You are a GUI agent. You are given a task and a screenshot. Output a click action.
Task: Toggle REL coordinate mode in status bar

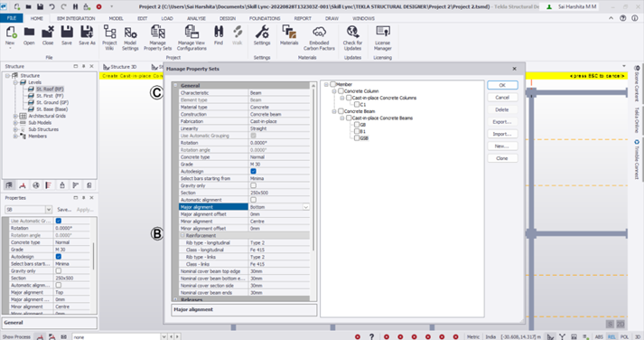[611, 336]
